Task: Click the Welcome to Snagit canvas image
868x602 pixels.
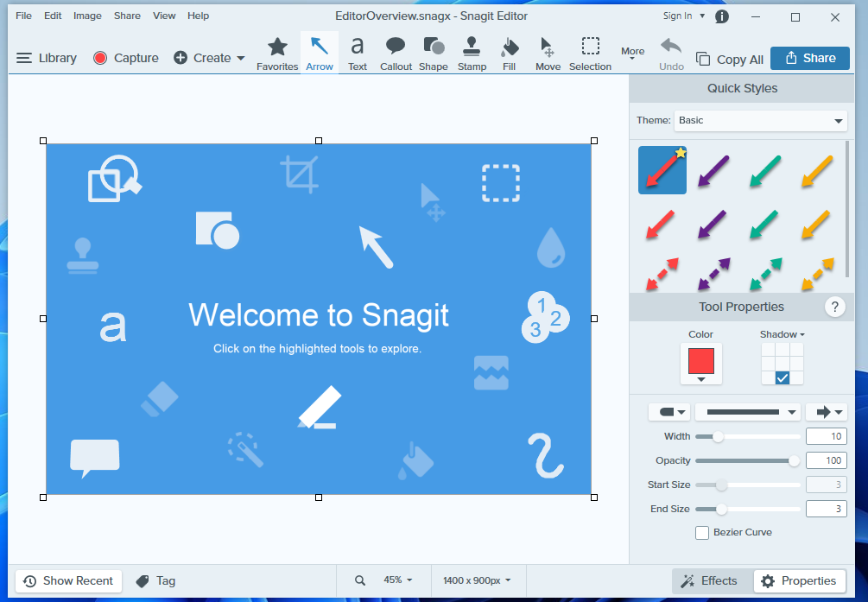Action: pos(319,319)
